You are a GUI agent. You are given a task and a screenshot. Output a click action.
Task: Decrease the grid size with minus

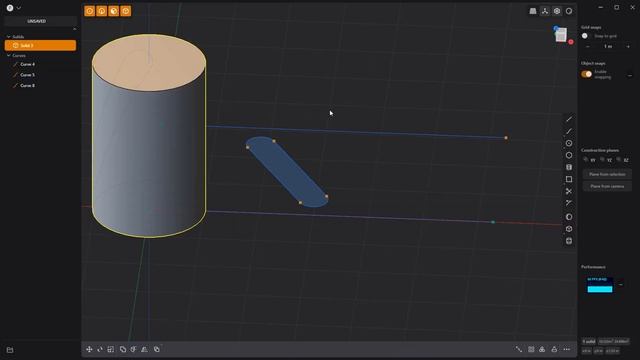(x=587, y=47)
